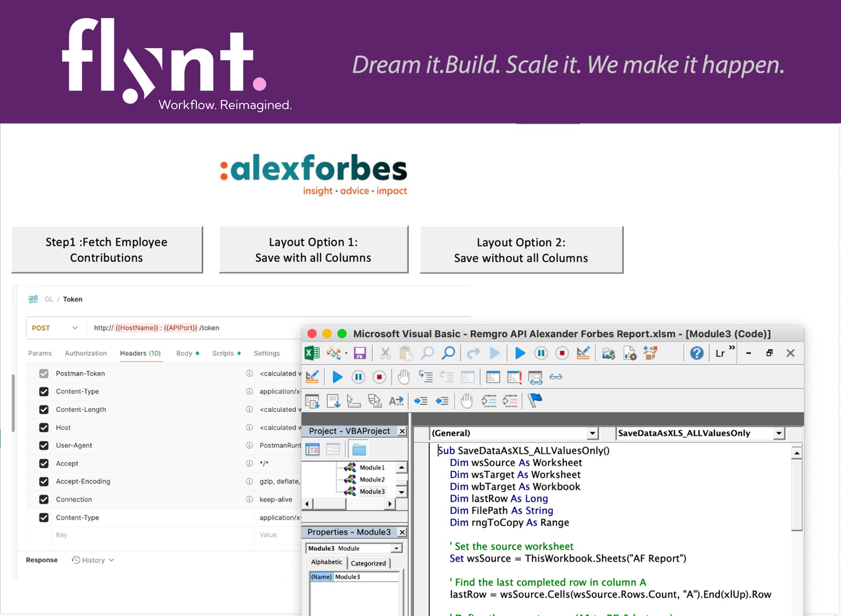Expand the toolbar overflow chevron near Lr
841x616 pixels.
point(732,348)
